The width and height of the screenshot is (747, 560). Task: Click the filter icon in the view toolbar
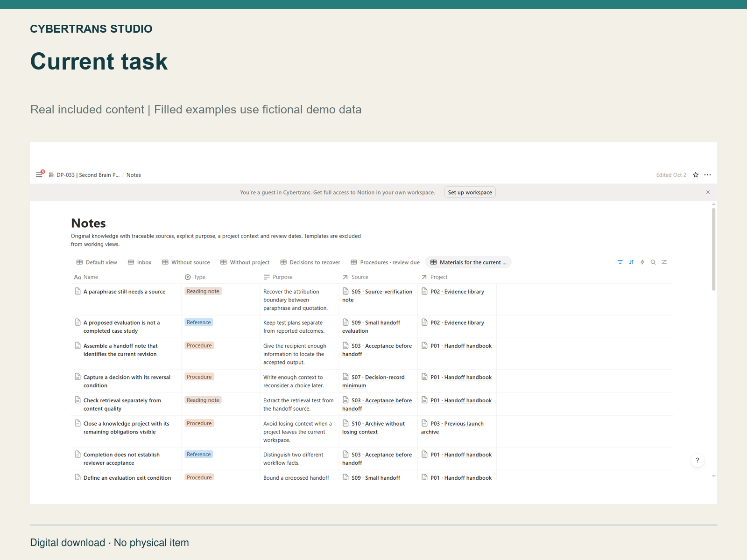click(620, 262)
